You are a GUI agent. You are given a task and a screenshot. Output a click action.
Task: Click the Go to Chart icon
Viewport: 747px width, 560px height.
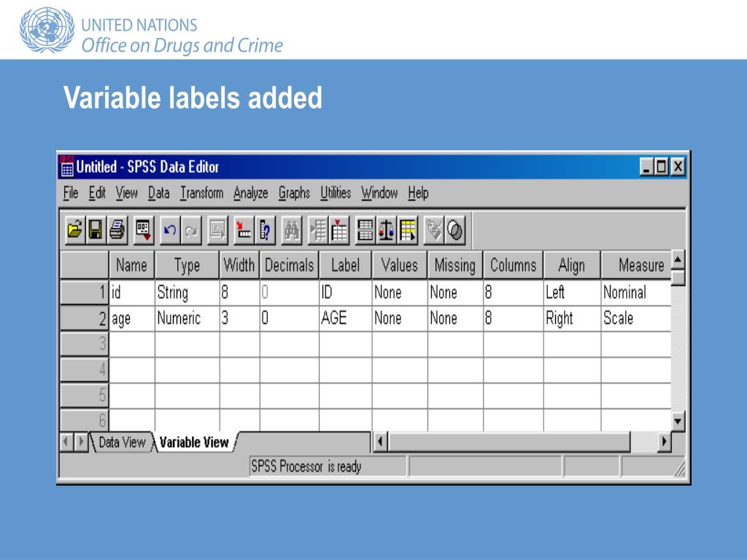coord(217,231)
